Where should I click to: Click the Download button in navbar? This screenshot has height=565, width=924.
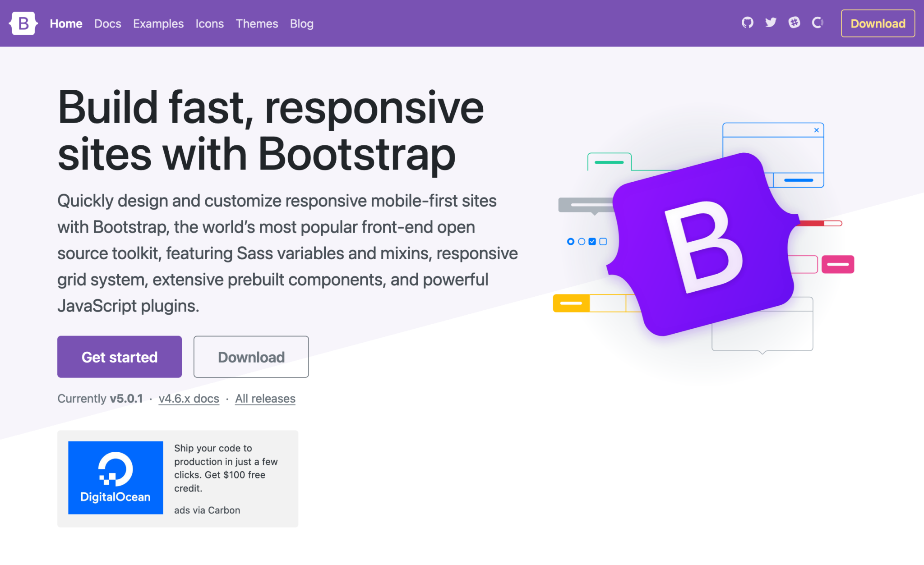pyautogui.click(x=877, y=23)
